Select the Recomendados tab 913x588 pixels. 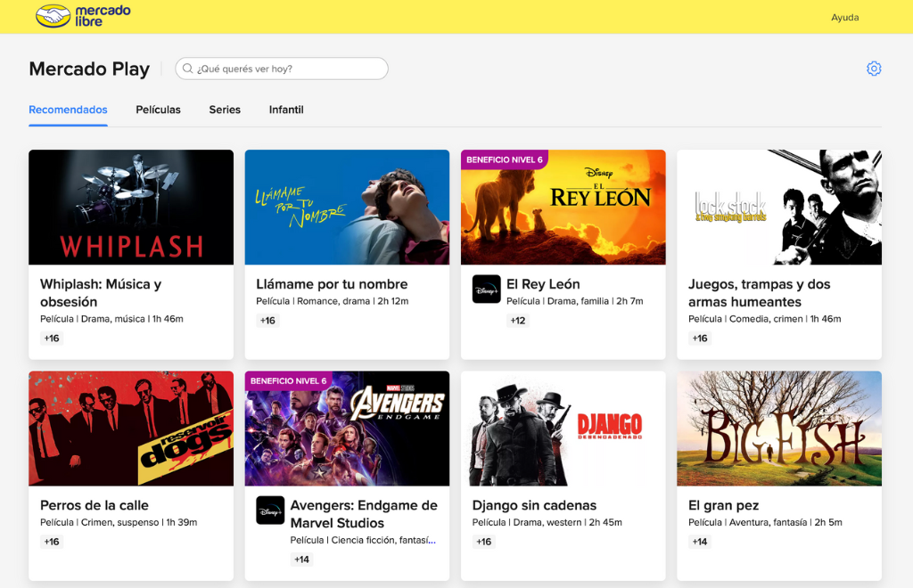[x=68, y=110]
